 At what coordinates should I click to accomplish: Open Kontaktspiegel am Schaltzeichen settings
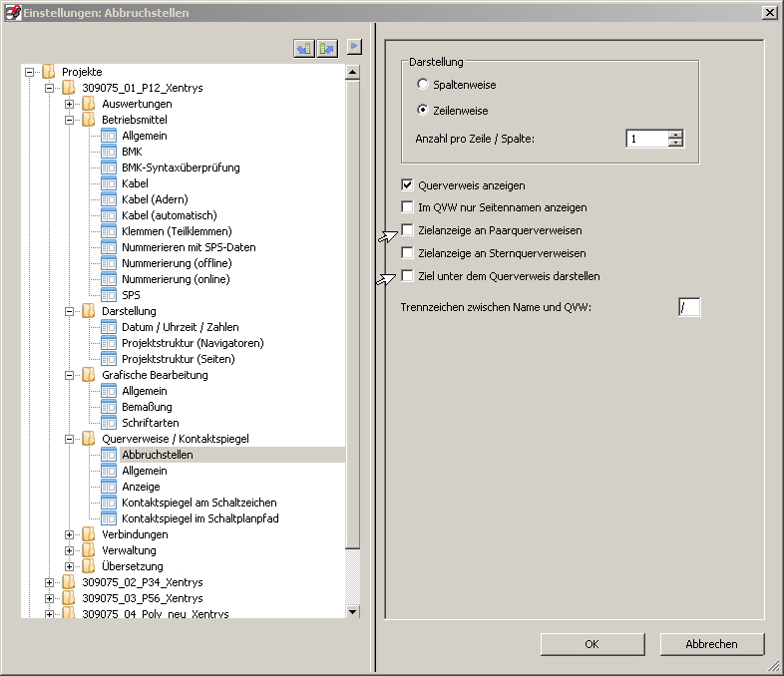(x=199, y=503)
